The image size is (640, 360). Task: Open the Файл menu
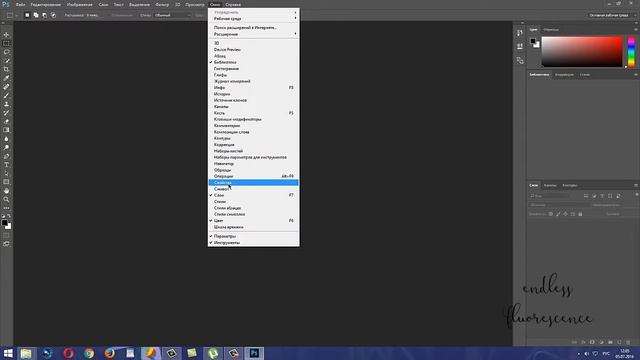20,4
